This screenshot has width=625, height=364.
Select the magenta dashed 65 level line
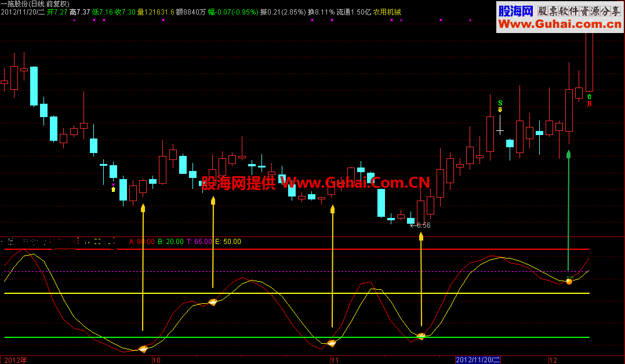[x=297, y=271]
